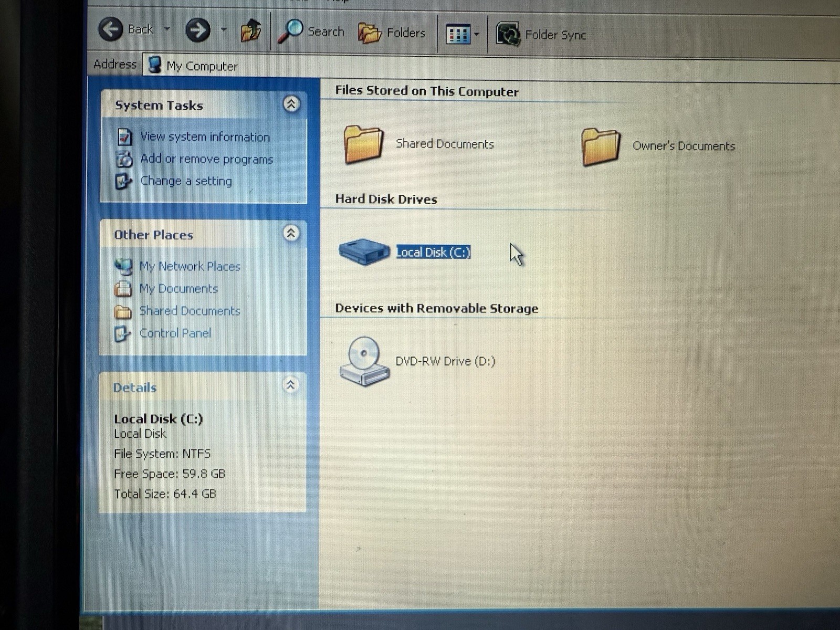Click Devices with Removable Storage group header
This screenshot has width=840, height=630.
point(437,308)
